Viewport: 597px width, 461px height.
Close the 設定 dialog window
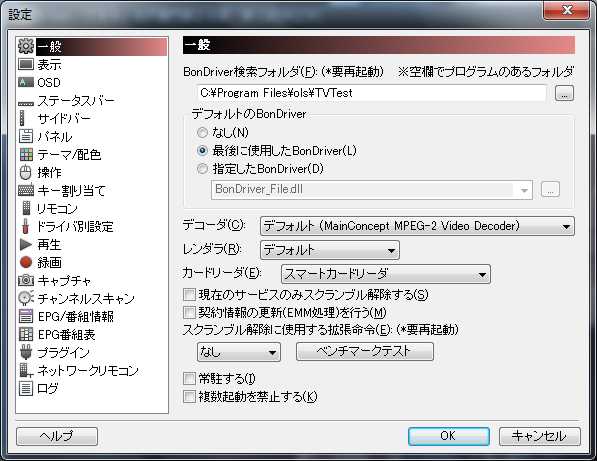pos(566,10)
